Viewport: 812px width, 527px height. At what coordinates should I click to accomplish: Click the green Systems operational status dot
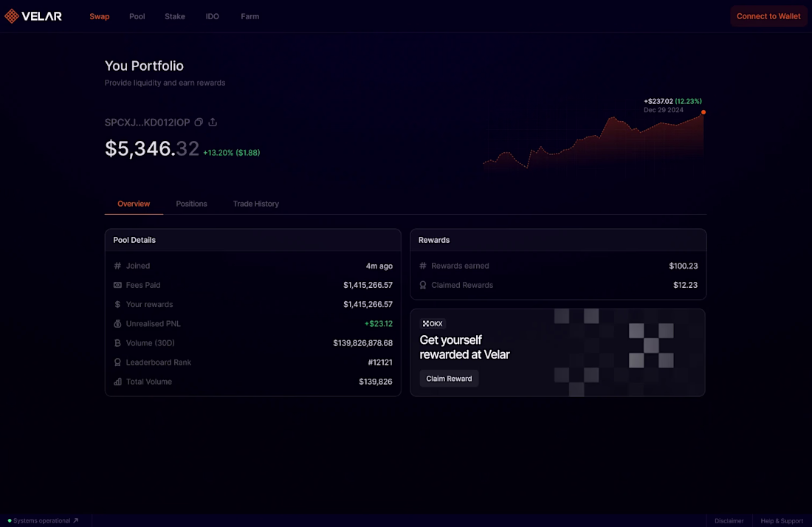click(10, 521)
